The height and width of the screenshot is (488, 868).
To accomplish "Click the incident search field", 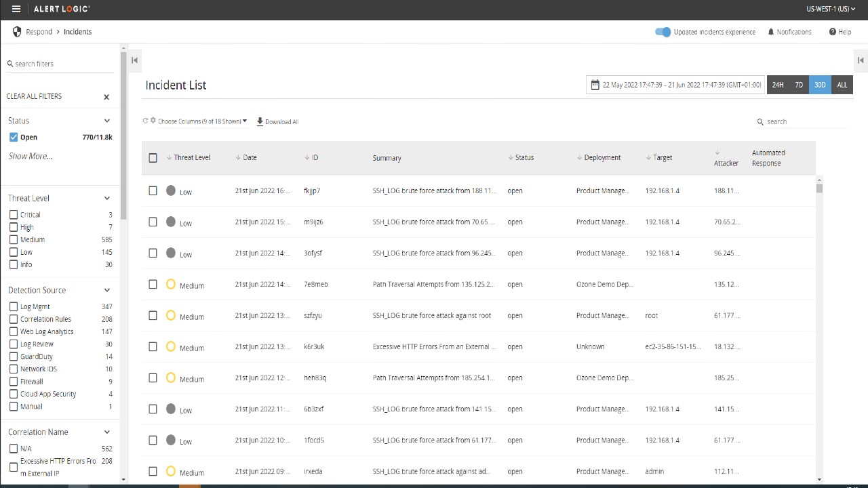I will (804, 122).
